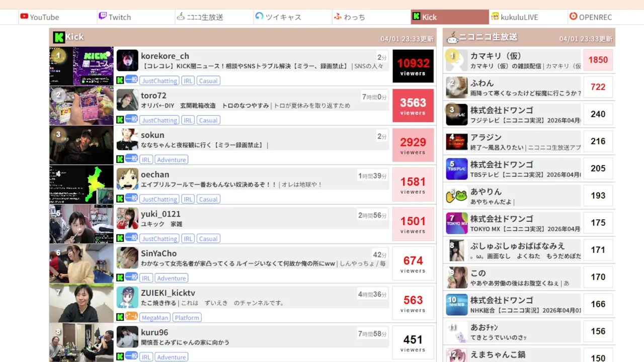
Task: Open kuru96 channel name link
Action: point(154,332)
